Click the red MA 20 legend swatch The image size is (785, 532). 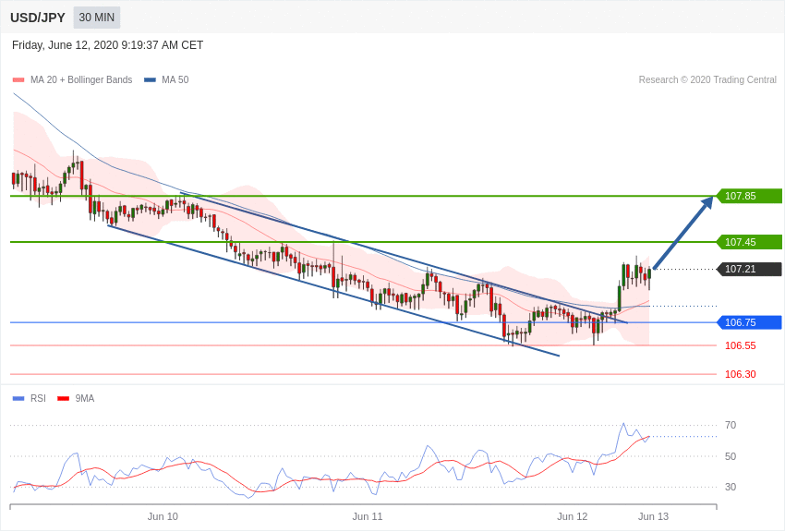[18, 80]
